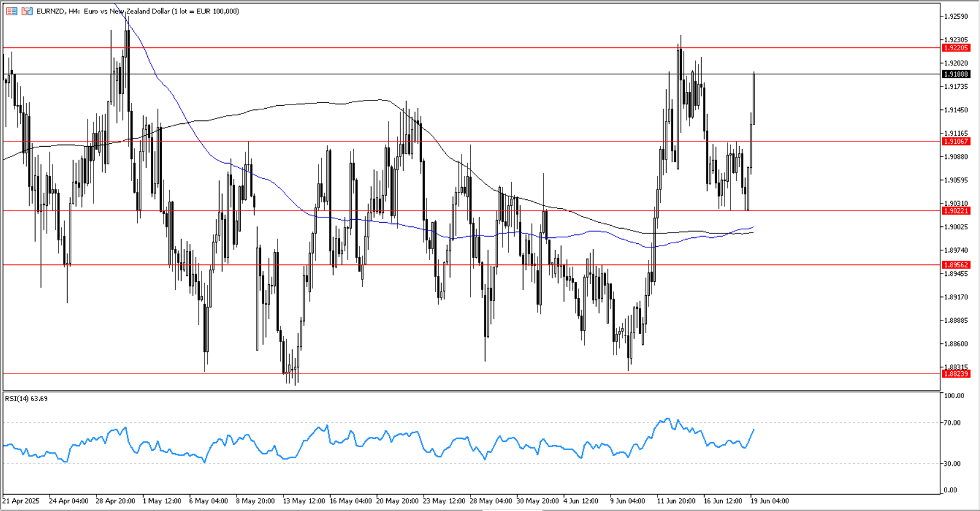Click the 9 Jun 04:00 time label

click(x=628, y=501)
